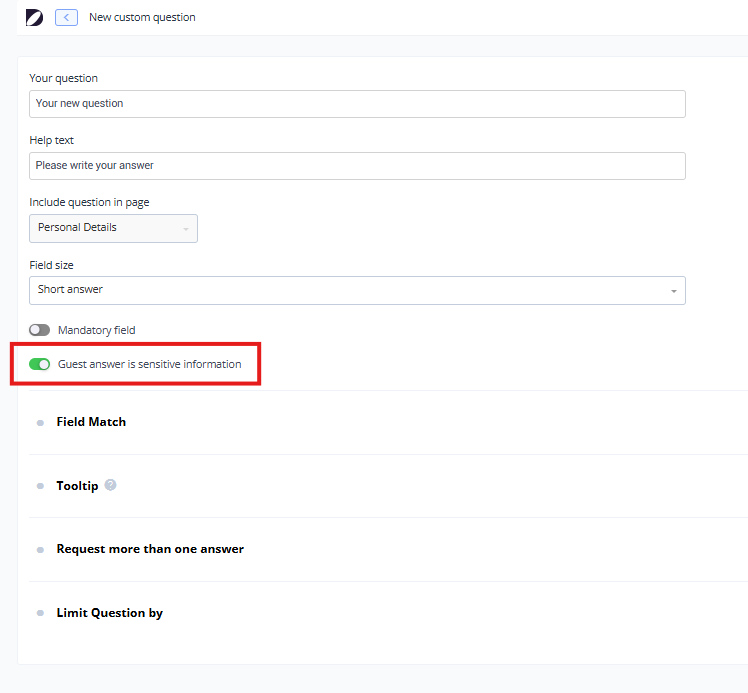
Task: Go back using the left chevron button
Action: [66, 17]
